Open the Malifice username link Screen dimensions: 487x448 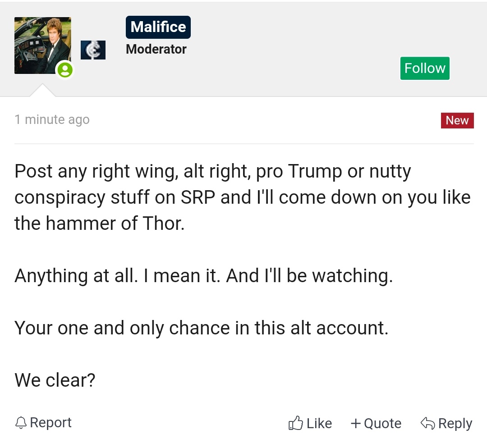158,27
